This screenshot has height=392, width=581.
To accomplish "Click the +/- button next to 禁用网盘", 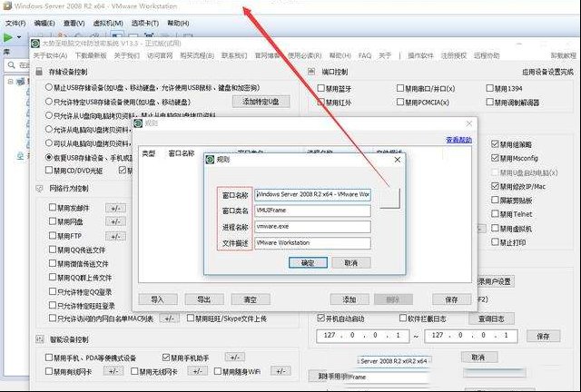I will pos(115,222).
